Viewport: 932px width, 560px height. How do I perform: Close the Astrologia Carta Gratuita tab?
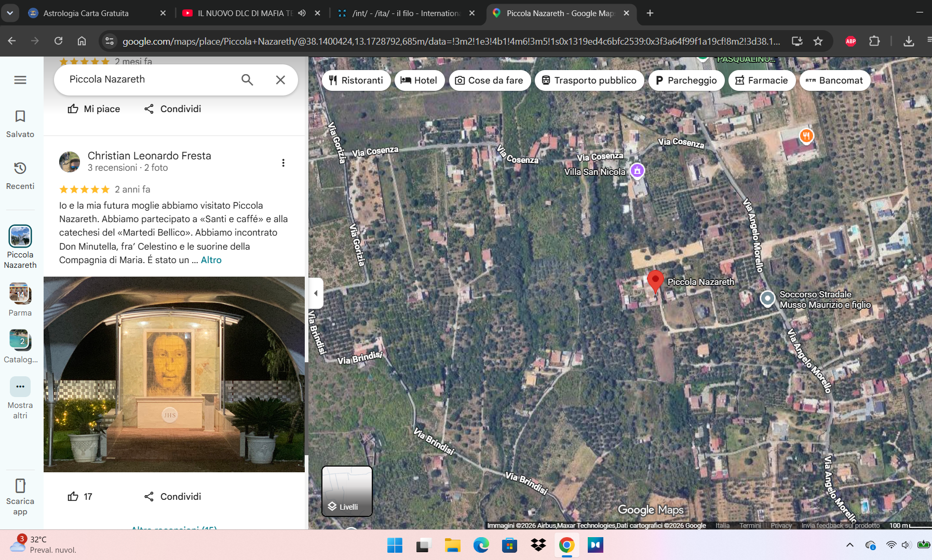pos(163,13)
